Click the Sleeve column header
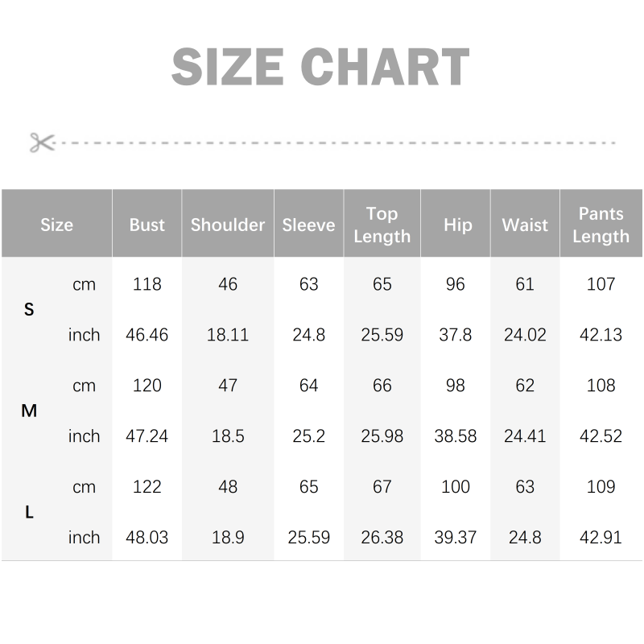This screenshot has width=644, height=644. 308,225
